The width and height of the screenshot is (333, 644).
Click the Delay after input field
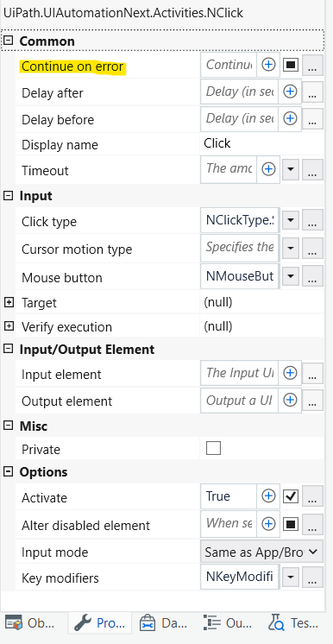pos(239,92)
